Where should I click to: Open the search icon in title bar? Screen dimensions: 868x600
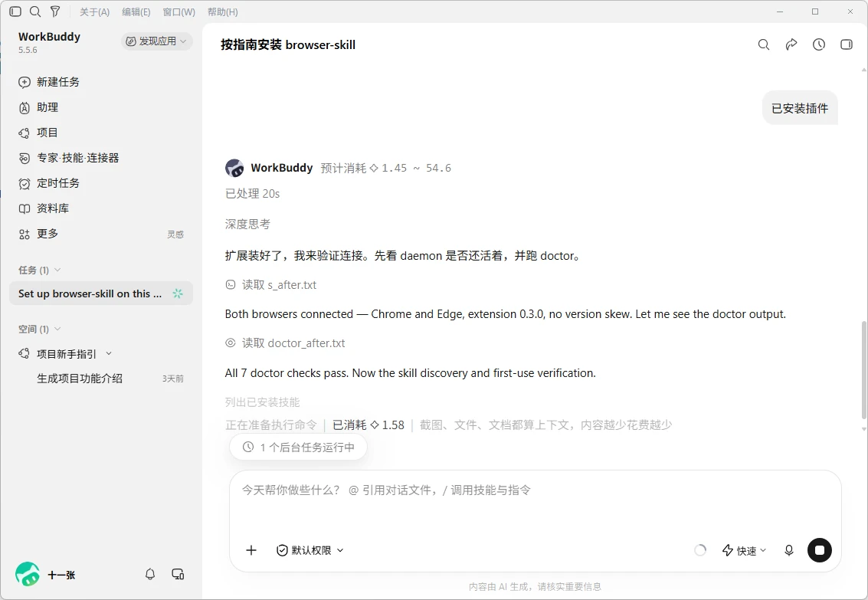pyautogui.click(x=35, y=11)
